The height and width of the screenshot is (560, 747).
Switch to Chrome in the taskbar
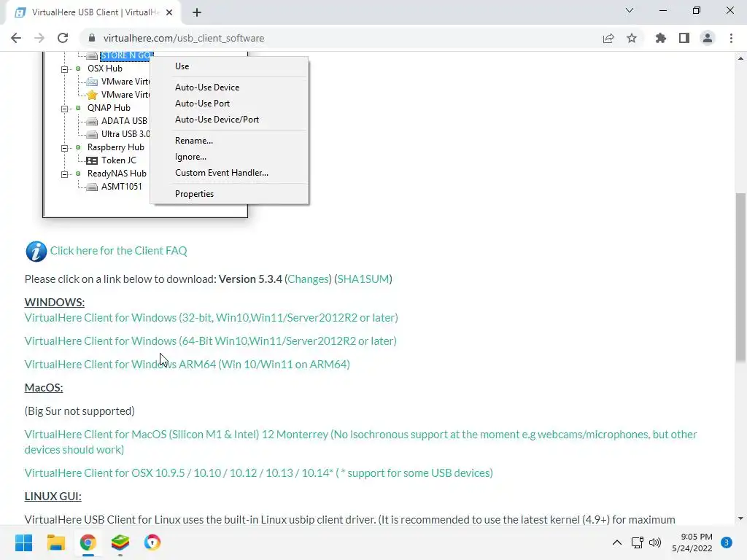tap(88, 542)
